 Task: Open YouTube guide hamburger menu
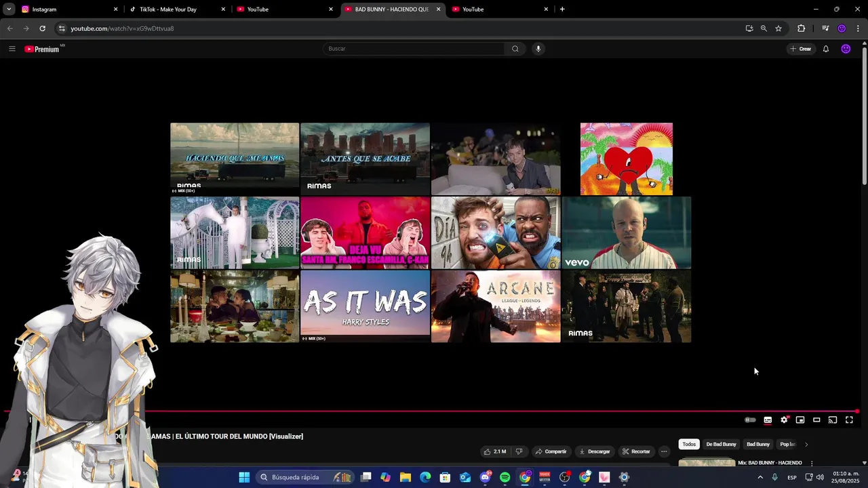click(x=12, y=49)
